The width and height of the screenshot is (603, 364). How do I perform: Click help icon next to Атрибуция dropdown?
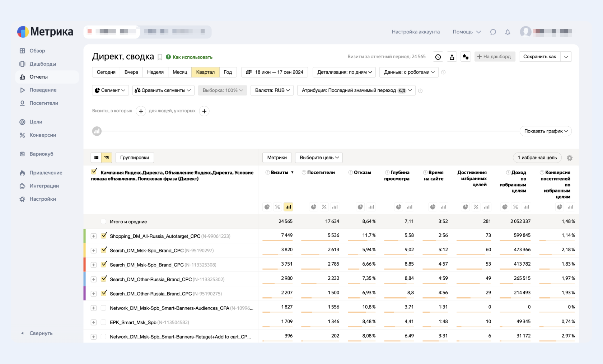coord(420,91)
